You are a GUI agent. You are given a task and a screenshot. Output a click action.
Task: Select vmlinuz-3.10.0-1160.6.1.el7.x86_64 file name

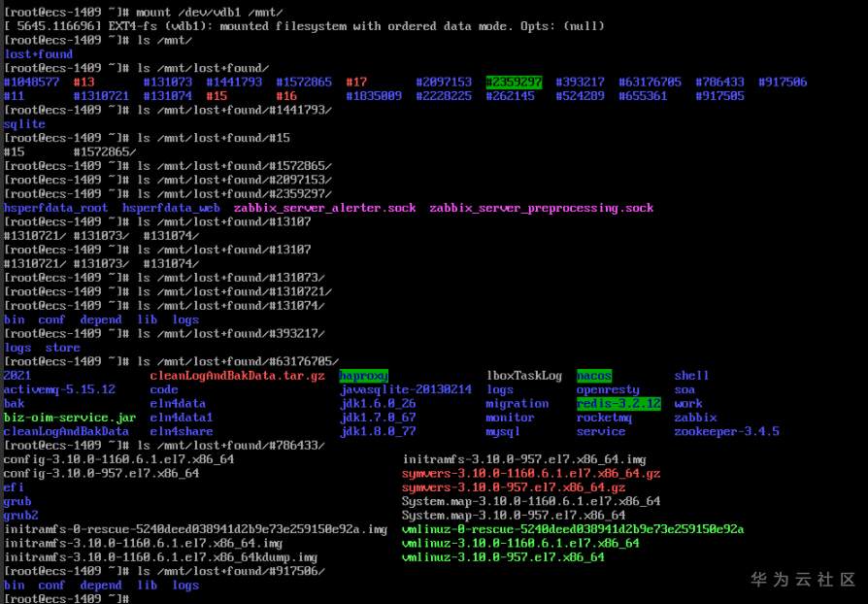point(520,544)
